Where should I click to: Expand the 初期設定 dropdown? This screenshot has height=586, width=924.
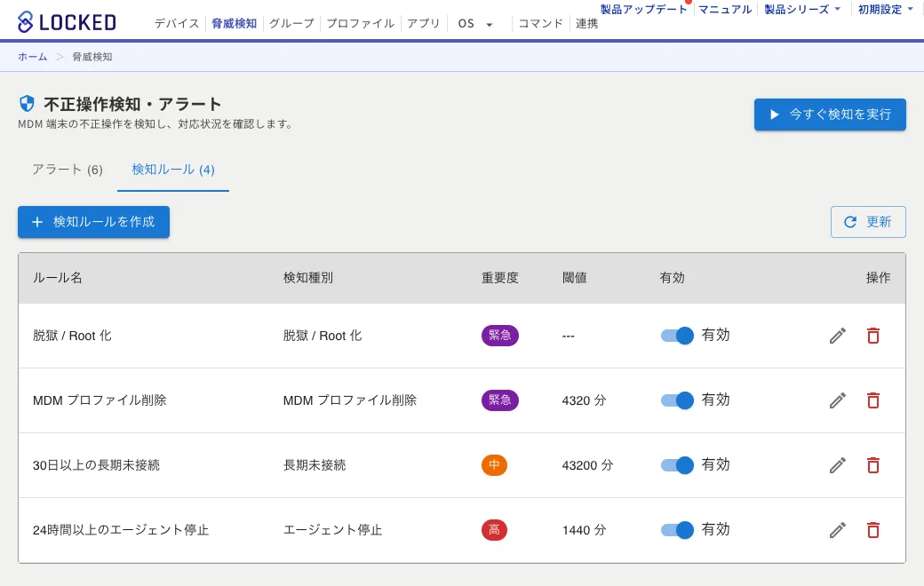pyautogui.click(x=885, y=10)
